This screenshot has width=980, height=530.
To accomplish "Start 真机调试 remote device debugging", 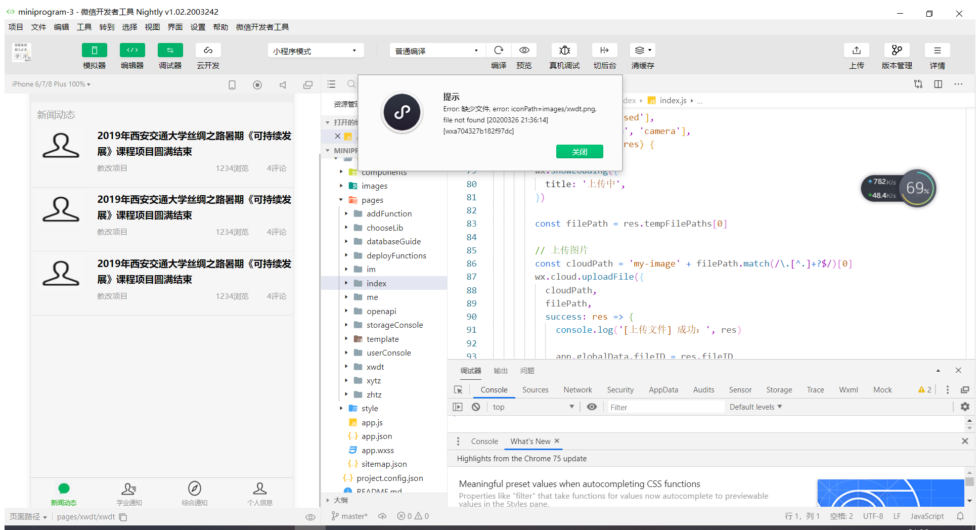I will coord(564,50).
